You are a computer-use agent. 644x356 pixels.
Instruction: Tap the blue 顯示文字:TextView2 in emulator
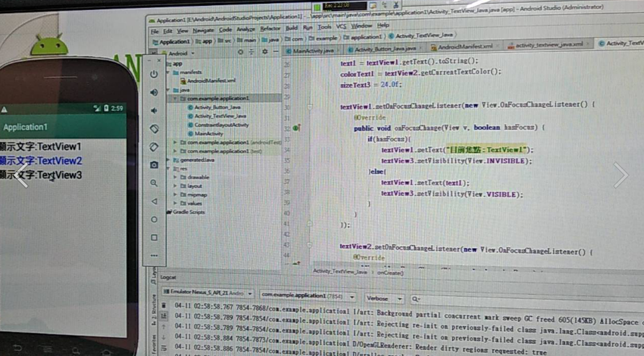click(x=41, y=161)
